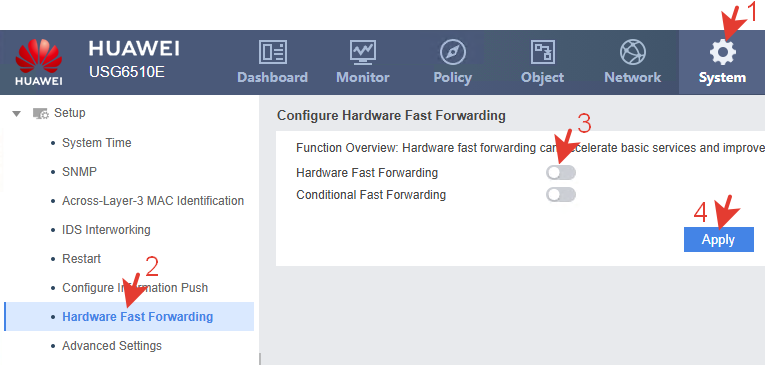The image size is (765, 365).
Task: Open Across-Layer-3 MAC Identification page
Action: pos(153,201)
